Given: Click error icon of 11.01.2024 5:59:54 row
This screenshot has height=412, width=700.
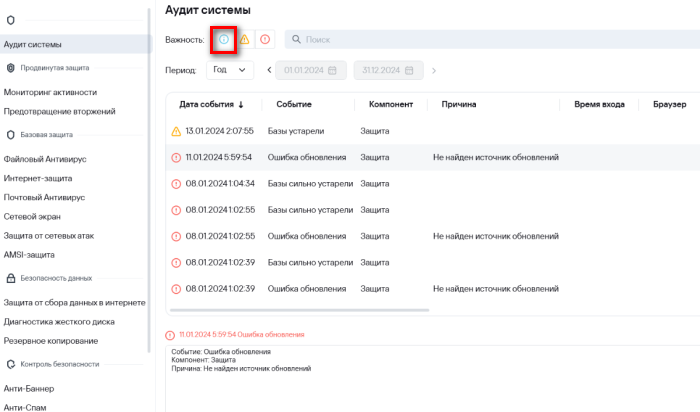Looking at the screenshot, I should click(176, 158).
